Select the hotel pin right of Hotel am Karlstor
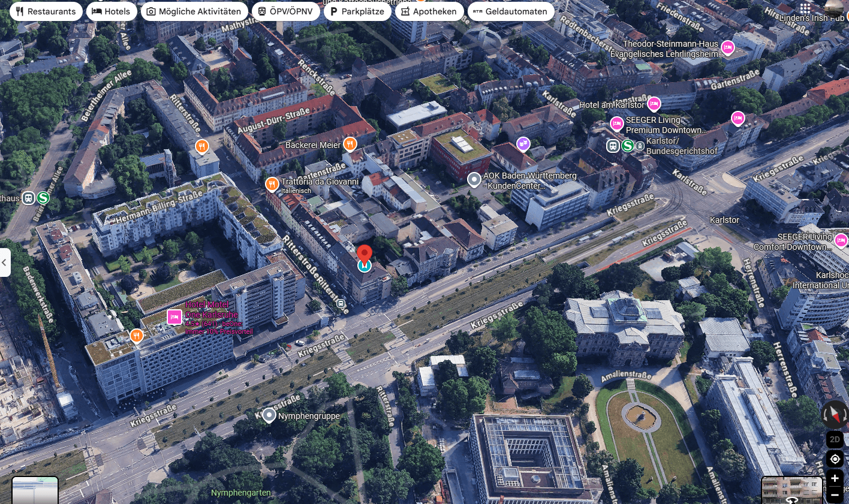This screenshot has height=504, width=849. click(738, 119)
